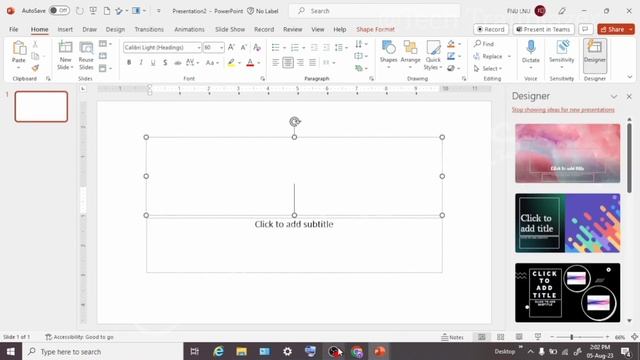Open Notes pane from status bar
The height and width of the screenshot is (360, 640).
click(x=452, y=337)
